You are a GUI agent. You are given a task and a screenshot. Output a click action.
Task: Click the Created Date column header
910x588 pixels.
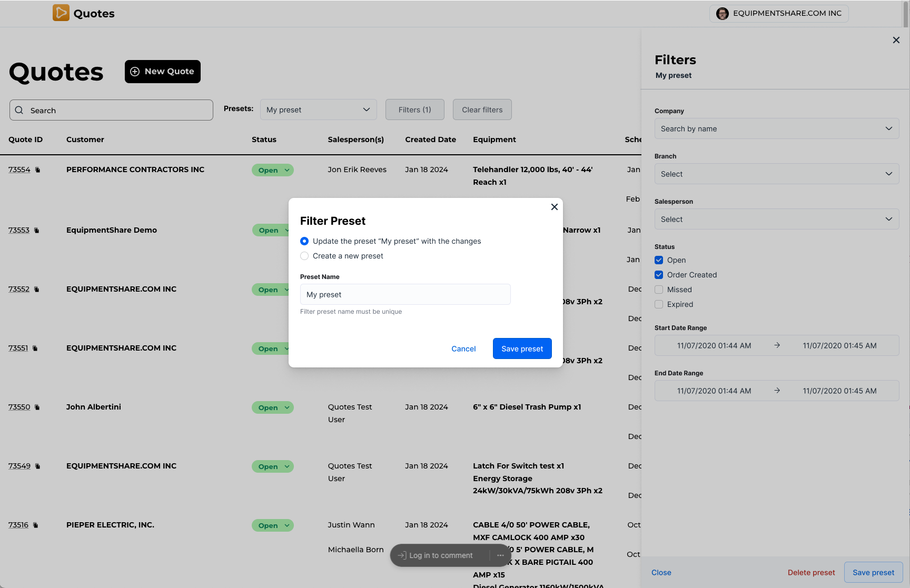coord(431,139)
